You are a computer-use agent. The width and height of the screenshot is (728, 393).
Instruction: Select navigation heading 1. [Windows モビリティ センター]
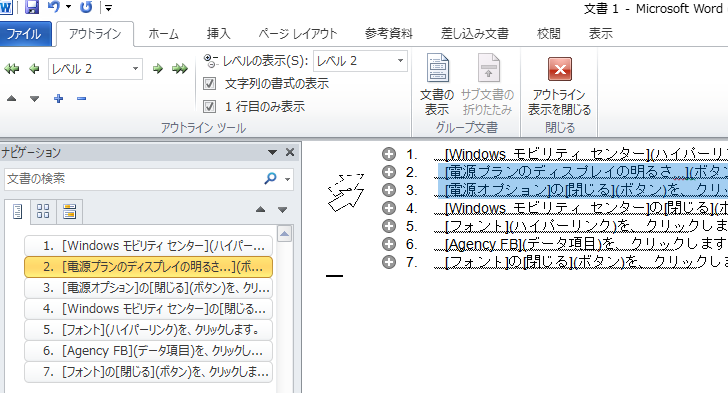pos(148,246)
